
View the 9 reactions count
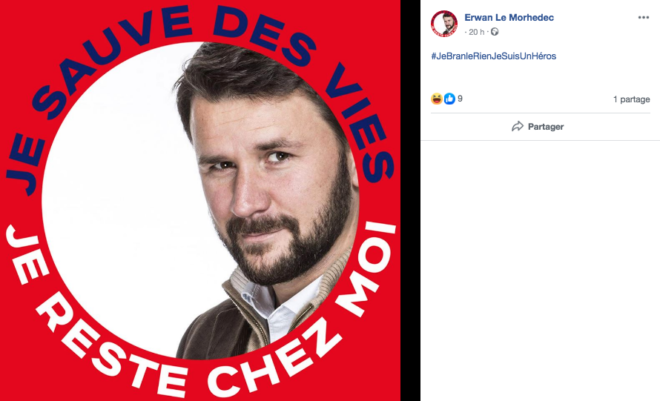[460, 98]
